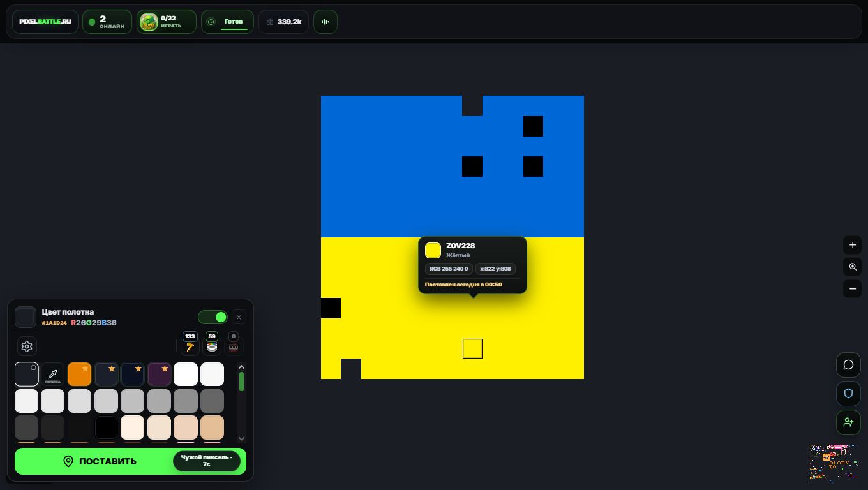
Task: Click the green palette scrollbar thumb
Action: click(241, 382)
